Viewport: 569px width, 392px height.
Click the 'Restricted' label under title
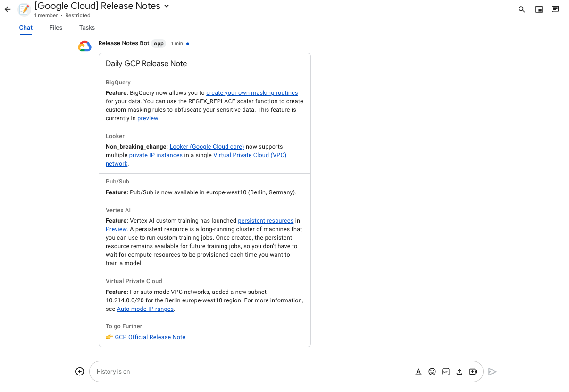tap(78, 16)
